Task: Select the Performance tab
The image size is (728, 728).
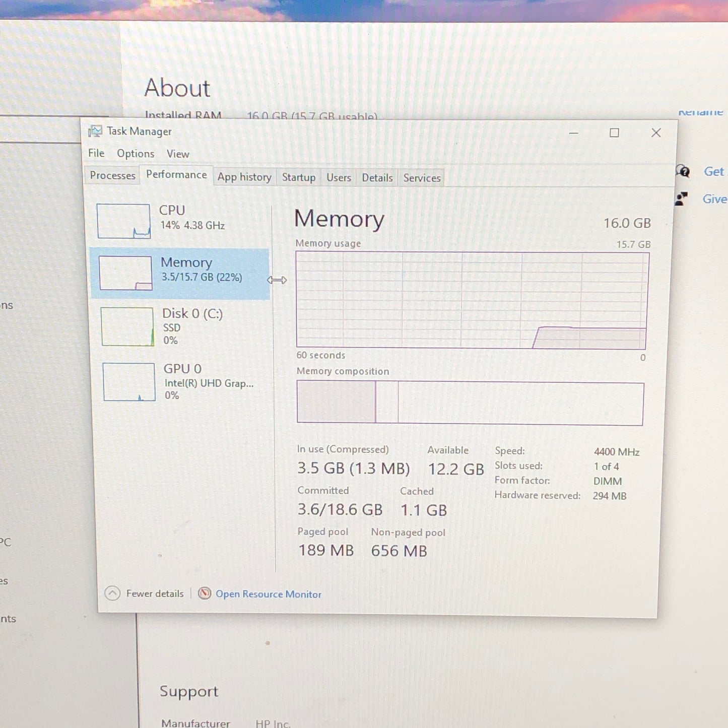Action: point(176,175)
